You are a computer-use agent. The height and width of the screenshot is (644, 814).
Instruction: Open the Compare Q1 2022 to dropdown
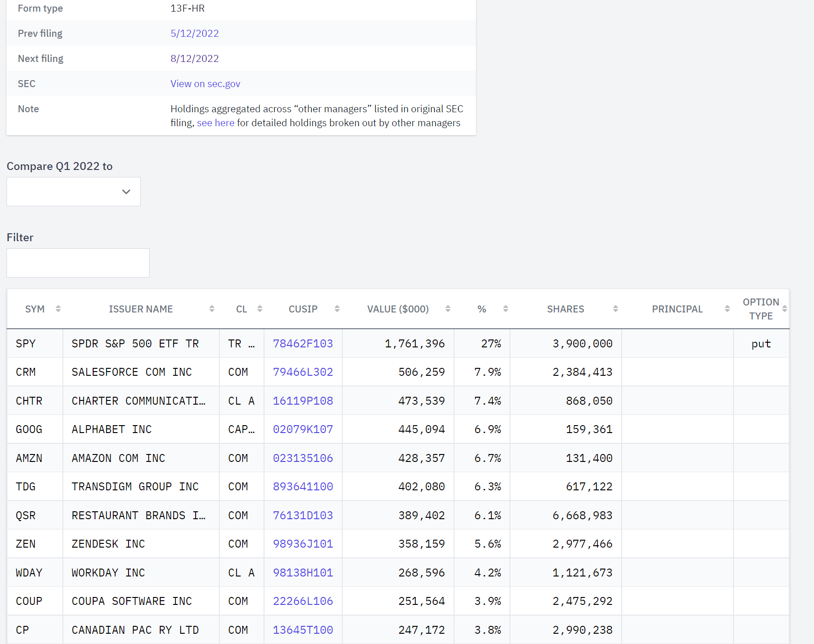pyautogui.click(x=74, y=191)
